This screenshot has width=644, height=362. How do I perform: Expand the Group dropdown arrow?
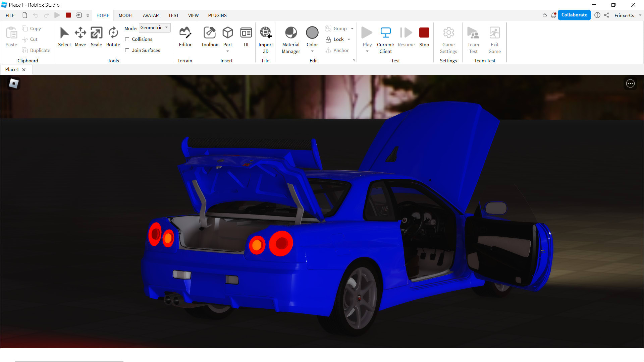[x=352, y=28]
